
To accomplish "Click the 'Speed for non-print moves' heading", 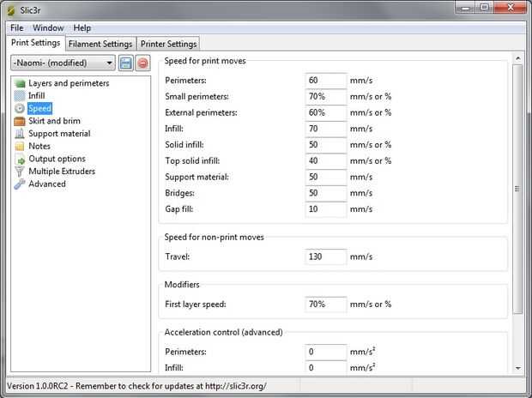I will (x=215, y=238).
